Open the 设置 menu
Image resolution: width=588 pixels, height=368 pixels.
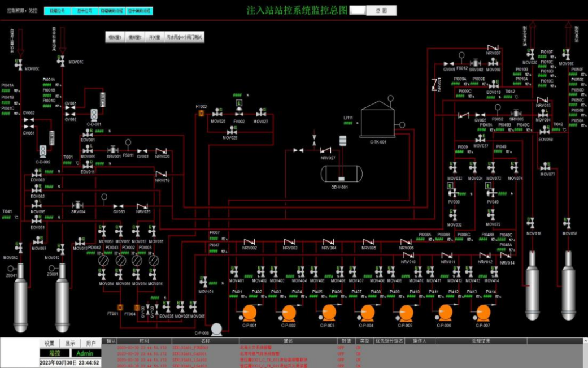click(x=50, y=343)
